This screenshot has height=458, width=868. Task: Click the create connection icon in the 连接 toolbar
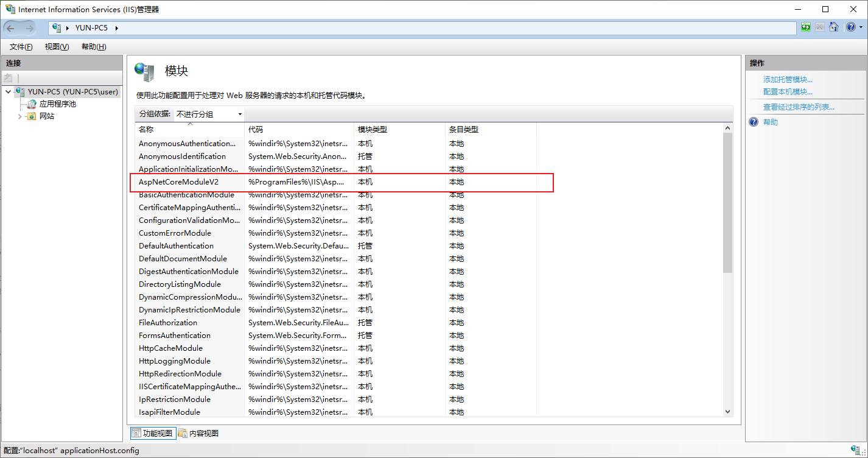(9, 78)
